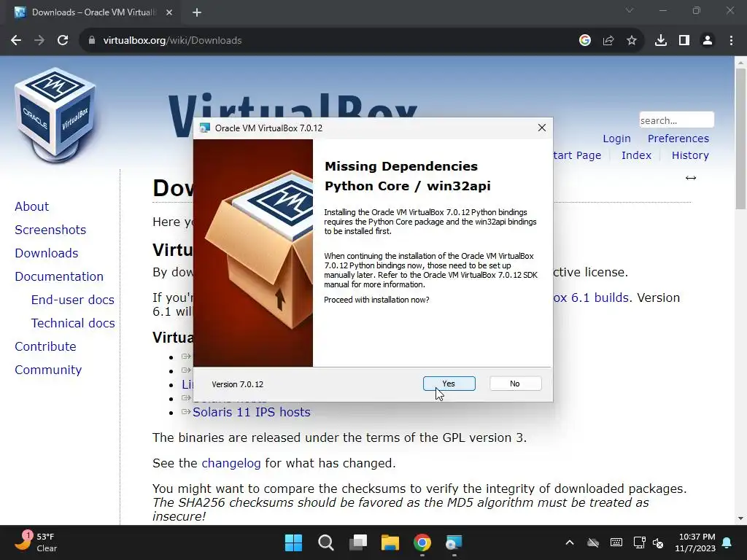Open the weather widget showing 53°F
Image resolution: width=747 pixels, height=560 pixels.
36,542
